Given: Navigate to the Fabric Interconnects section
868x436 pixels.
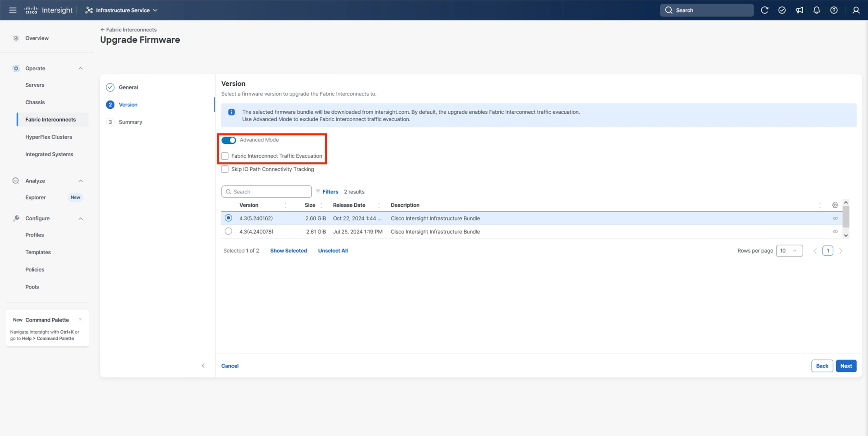Looking at the screenshot, I should point(51,119).
